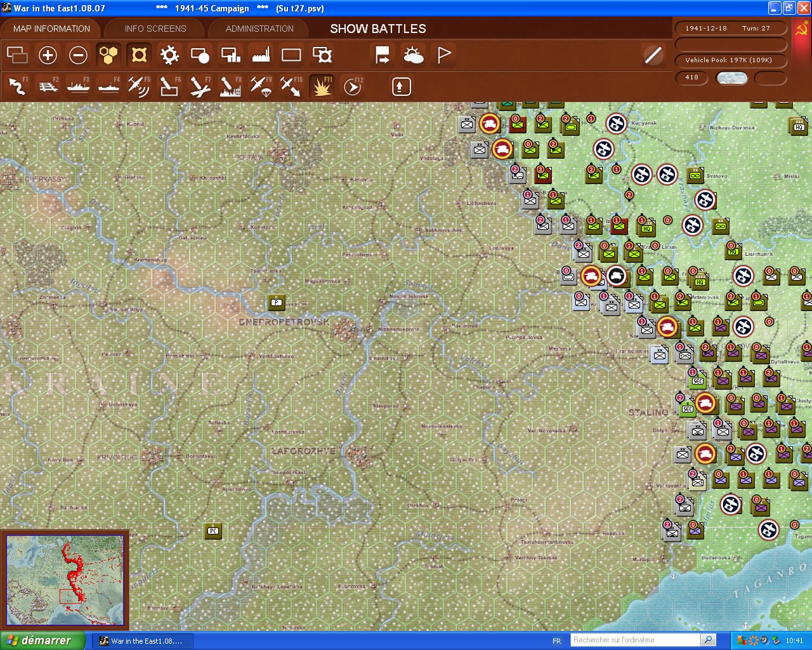Select Naval transport mode (F3 ship icon)
Screen dimensions: 812x650
pos(78,86)
